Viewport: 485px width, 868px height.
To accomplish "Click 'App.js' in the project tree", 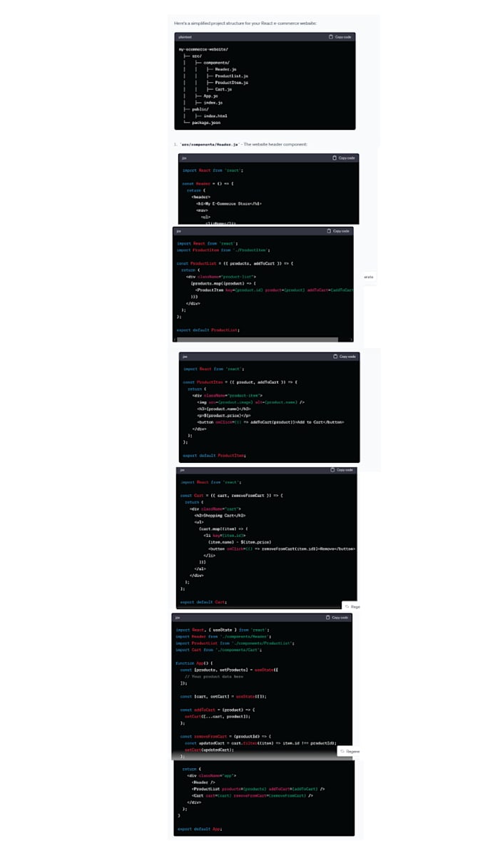I will pos(210,96).
